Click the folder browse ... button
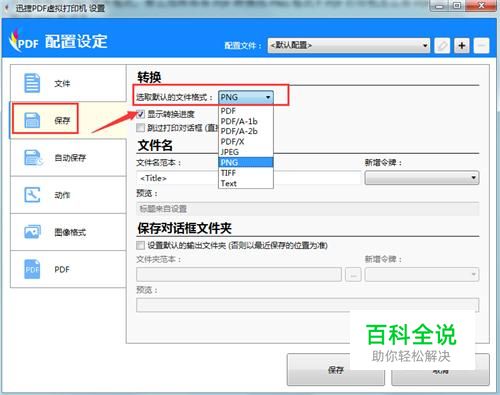The image size is (500, 395). click(353, 275)
